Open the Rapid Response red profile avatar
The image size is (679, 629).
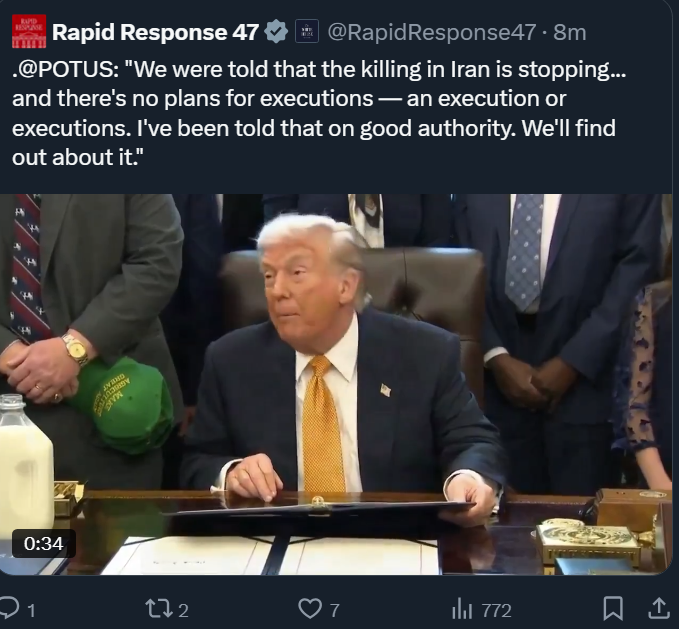coord(29,31)
